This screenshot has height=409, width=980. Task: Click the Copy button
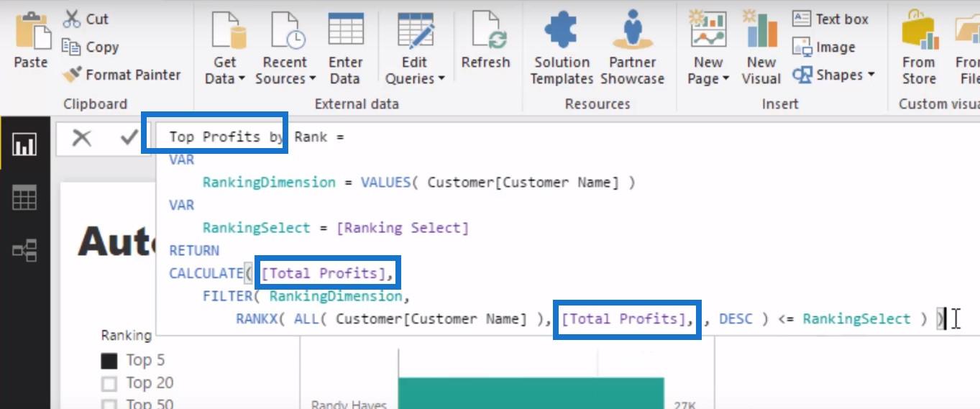(x=90, y=47)
